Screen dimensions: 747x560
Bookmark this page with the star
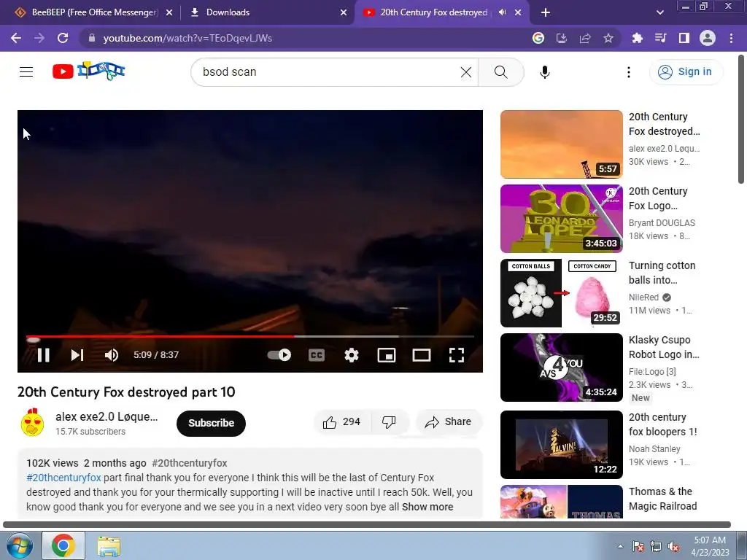[x=608, y=38]
